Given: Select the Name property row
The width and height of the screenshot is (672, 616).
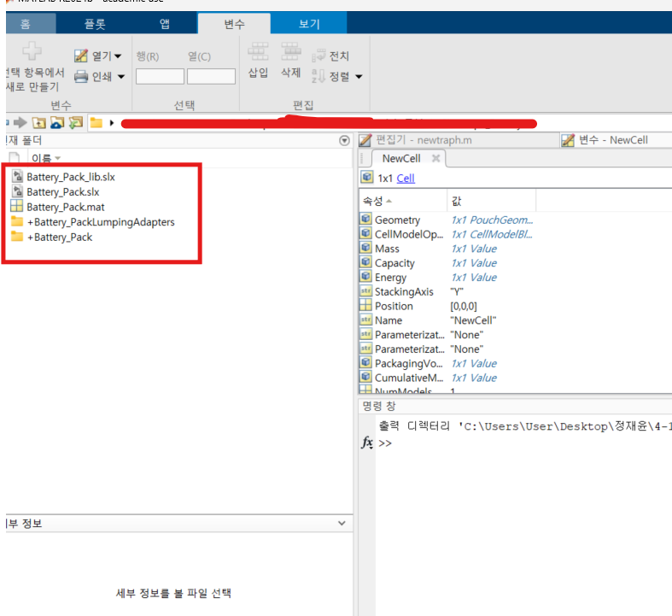Looking at the screenshot, I should [x=447, y=320].
